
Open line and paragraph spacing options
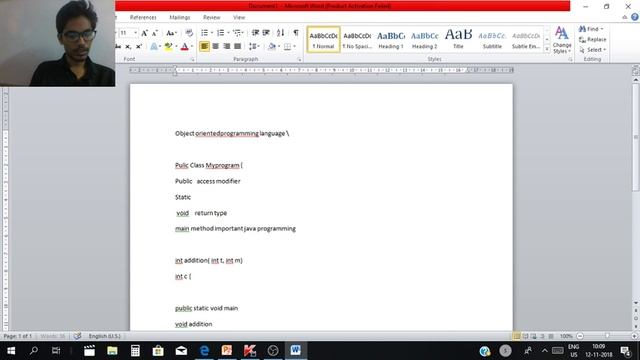coord(253,47)
